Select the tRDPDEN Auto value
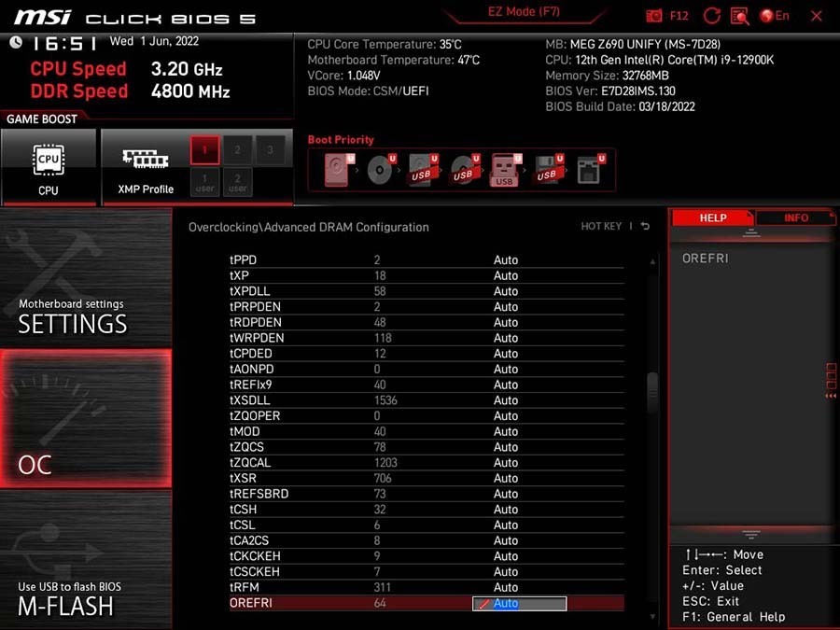840x630 pixels. click(x=505, y=322)
